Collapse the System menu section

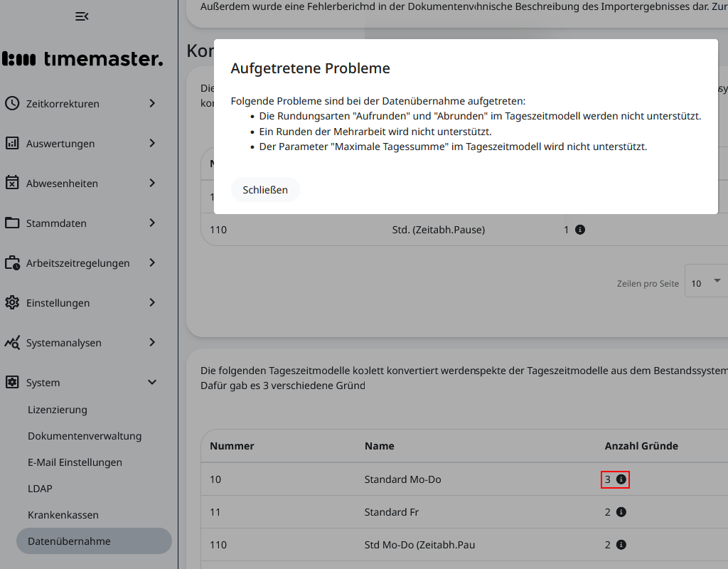[x=151, y=383]
